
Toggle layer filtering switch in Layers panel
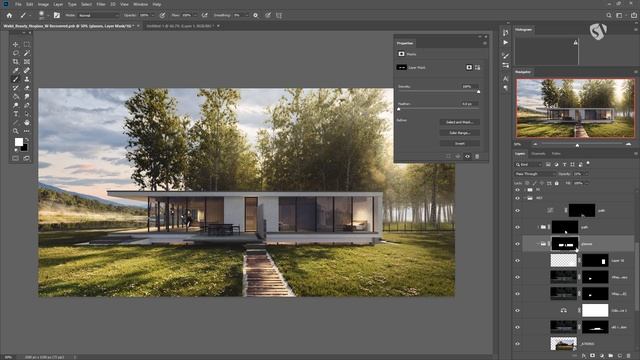588,163
